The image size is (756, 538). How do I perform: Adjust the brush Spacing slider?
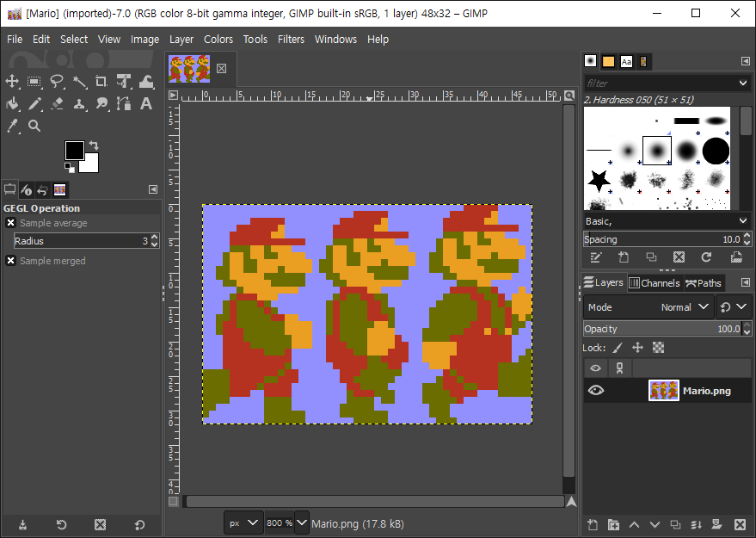(x=662, y=239)
